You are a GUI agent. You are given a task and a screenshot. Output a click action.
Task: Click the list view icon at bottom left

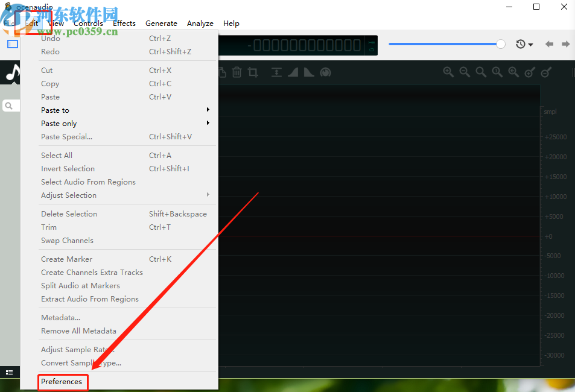[10, 372]
